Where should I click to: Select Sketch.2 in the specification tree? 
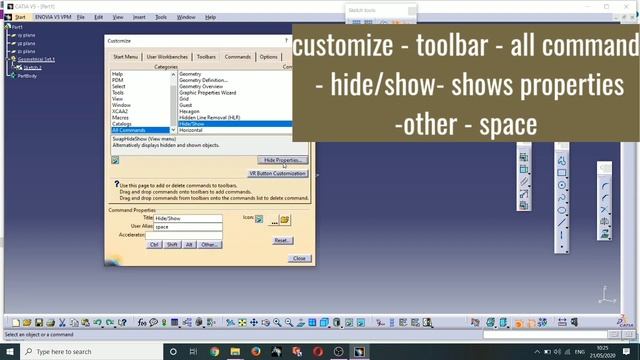(32, 68)
